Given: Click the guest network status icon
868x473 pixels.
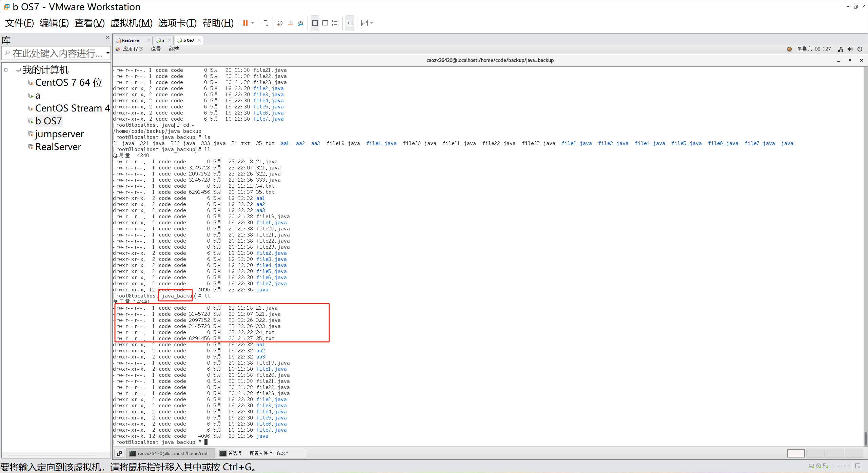Looking at the screenshot, I should click(x=841, y=49).
